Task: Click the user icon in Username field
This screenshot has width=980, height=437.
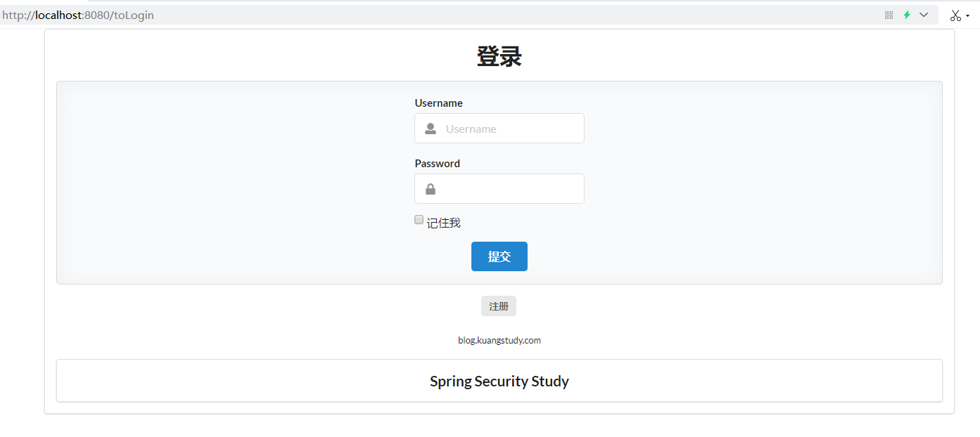Action: [431, 129]
